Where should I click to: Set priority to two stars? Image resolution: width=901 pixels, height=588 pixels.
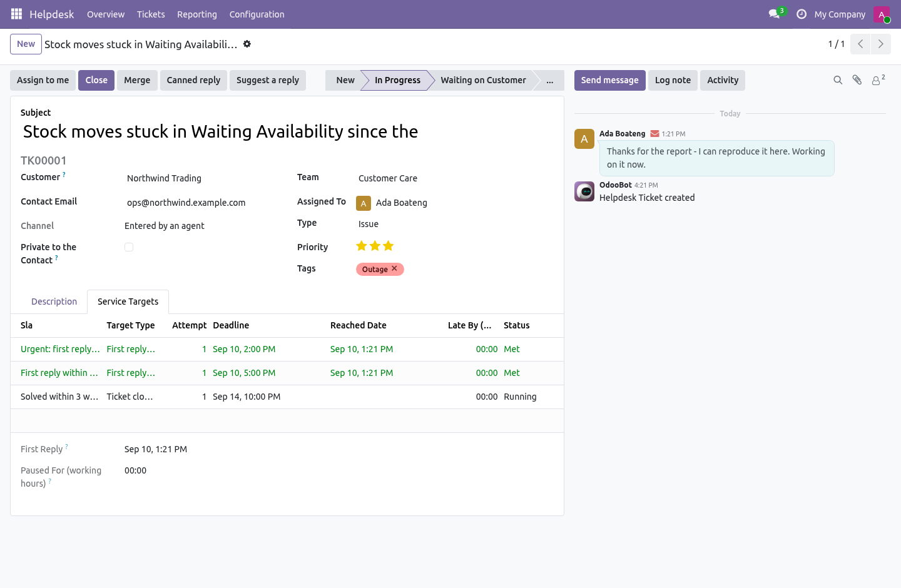point(375,246)
